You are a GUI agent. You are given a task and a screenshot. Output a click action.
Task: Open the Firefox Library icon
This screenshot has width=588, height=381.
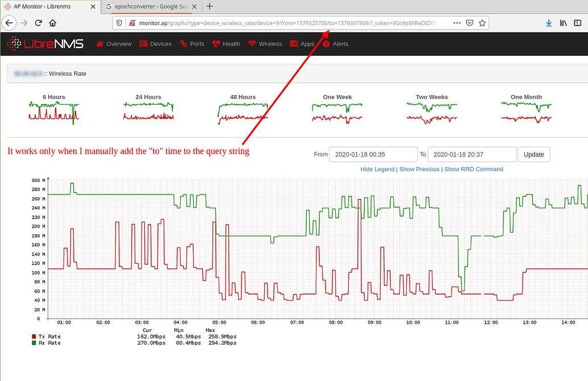(563, 23)
